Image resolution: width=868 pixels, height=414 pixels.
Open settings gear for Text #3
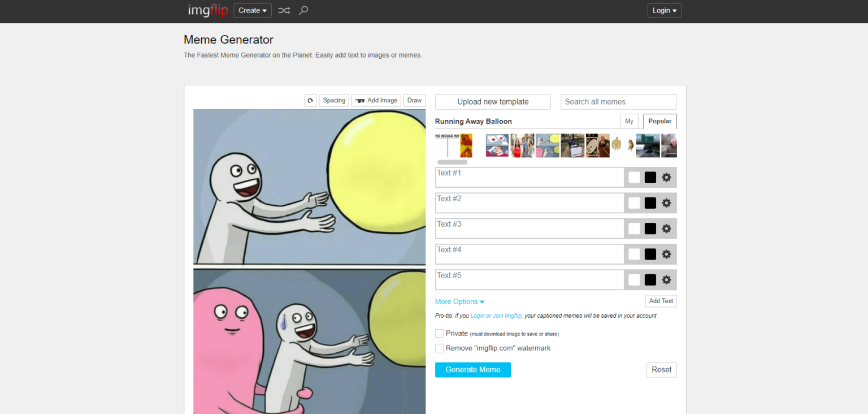(x=666, y=228)
